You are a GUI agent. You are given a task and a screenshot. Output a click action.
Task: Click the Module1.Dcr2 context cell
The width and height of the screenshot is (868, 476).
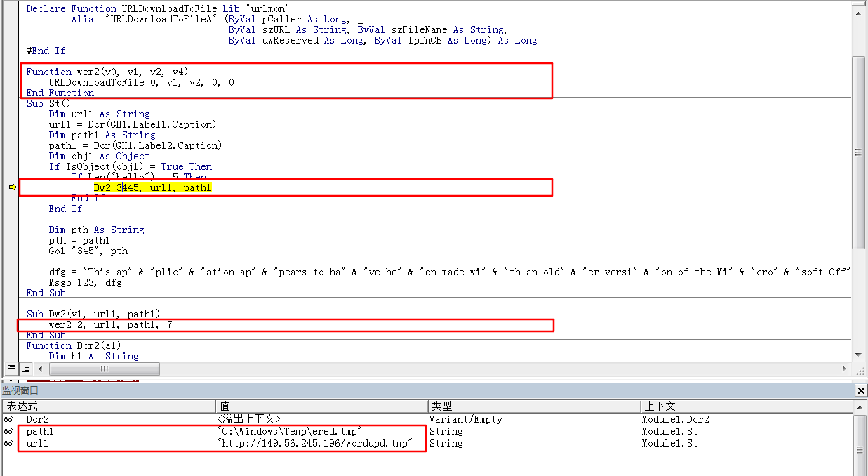click(x=675, y=420)
